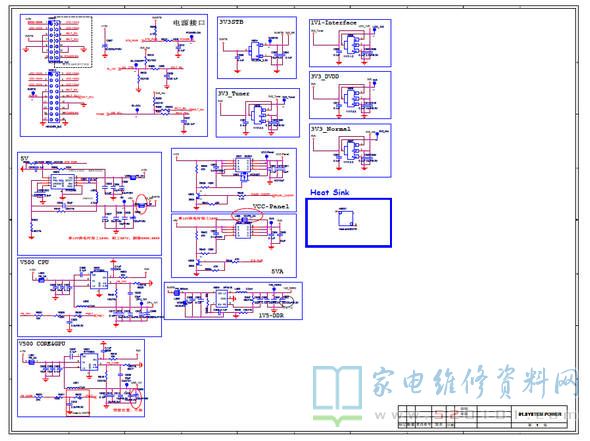Click the heat sink component symbol

[x=347, y=220]
